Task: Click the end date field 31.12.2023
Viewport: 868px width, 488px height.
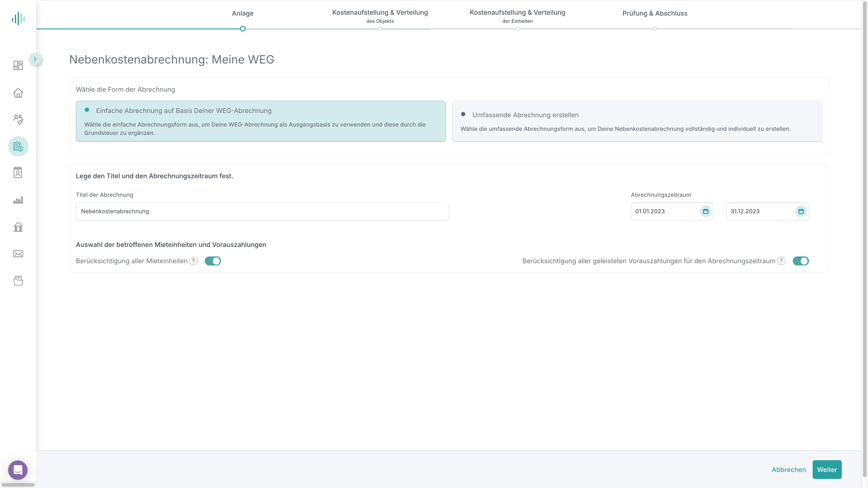Action: pyautogui.click(x=768, y=211)
